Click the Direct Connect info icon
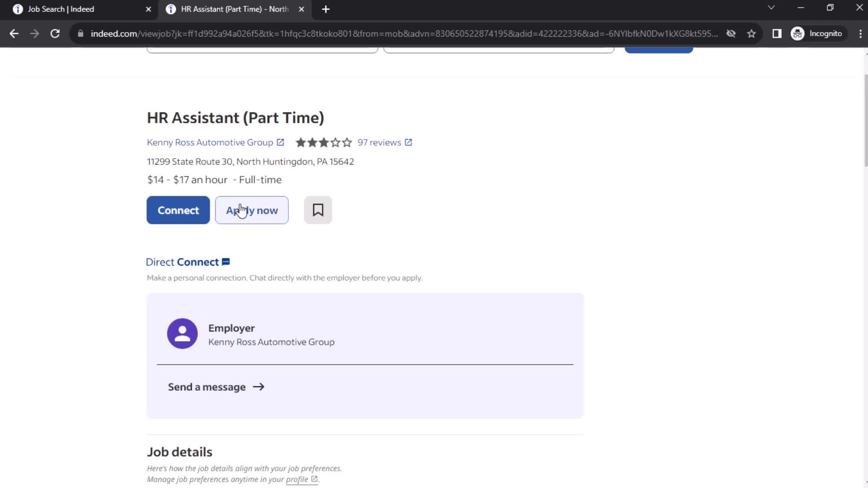This screenshot has height=488, width=868. coord(226,262)
